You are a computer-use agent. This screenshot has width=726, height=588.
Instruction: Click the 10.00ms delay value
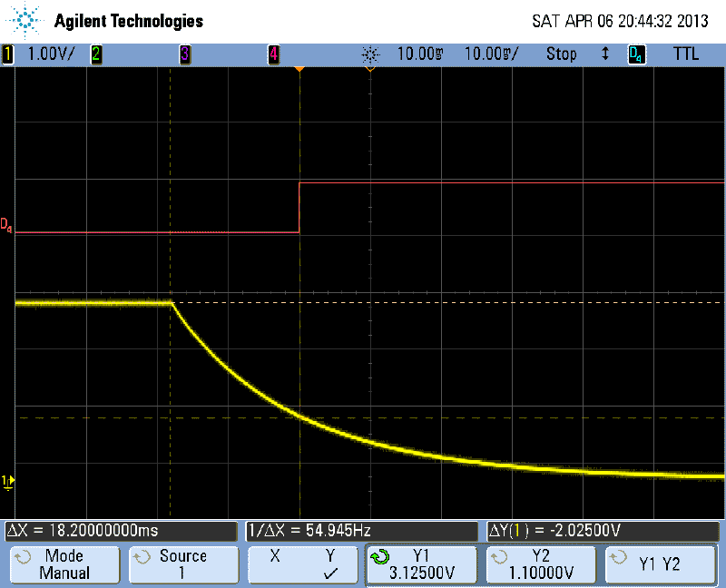coord(420,54)
